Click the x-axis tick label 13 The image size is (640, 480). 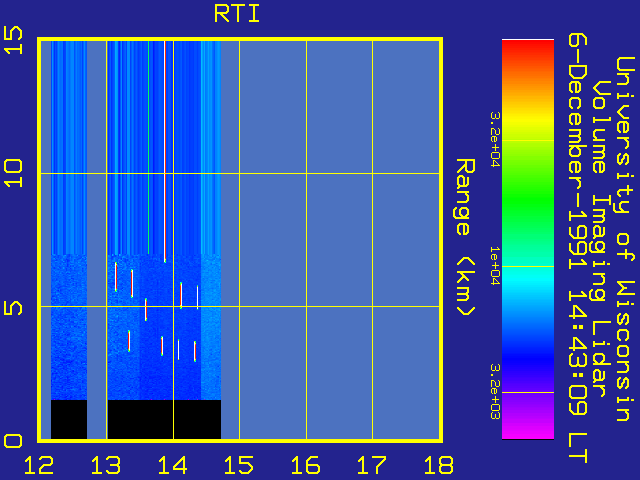106,465
